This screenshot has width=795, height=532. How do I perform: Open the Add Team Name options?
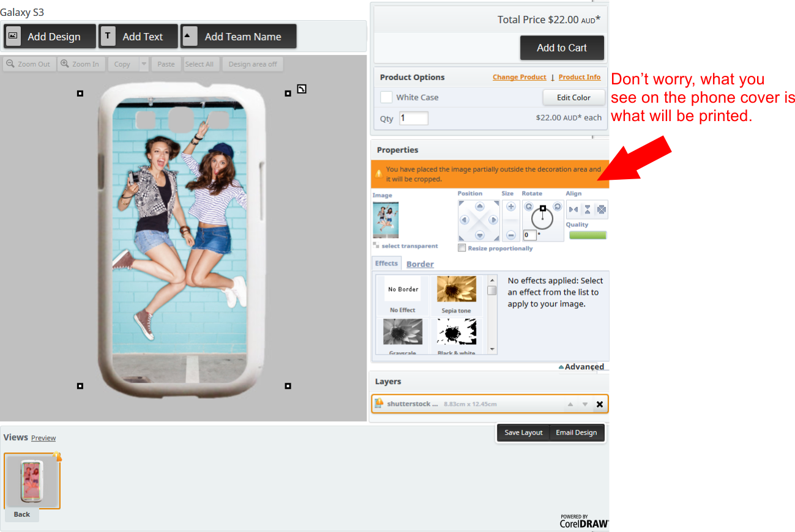pyautogui.click(x=238, y=37)
